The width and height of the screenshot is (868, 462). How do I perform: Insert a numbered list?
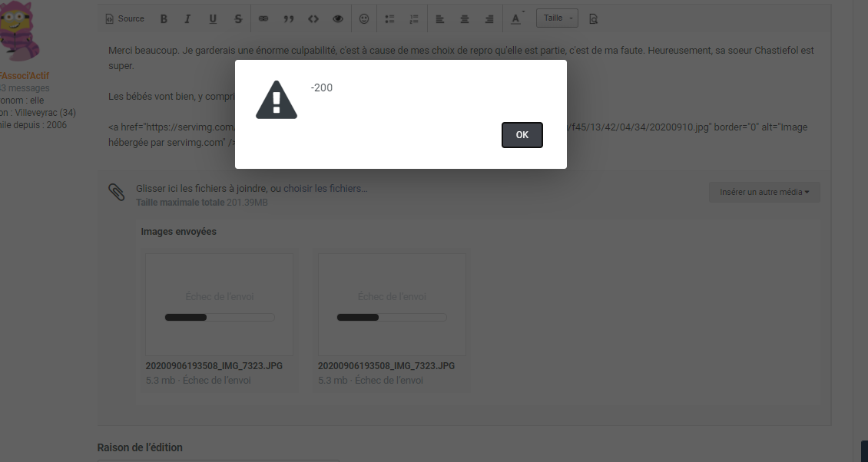[x=414, y=18]
